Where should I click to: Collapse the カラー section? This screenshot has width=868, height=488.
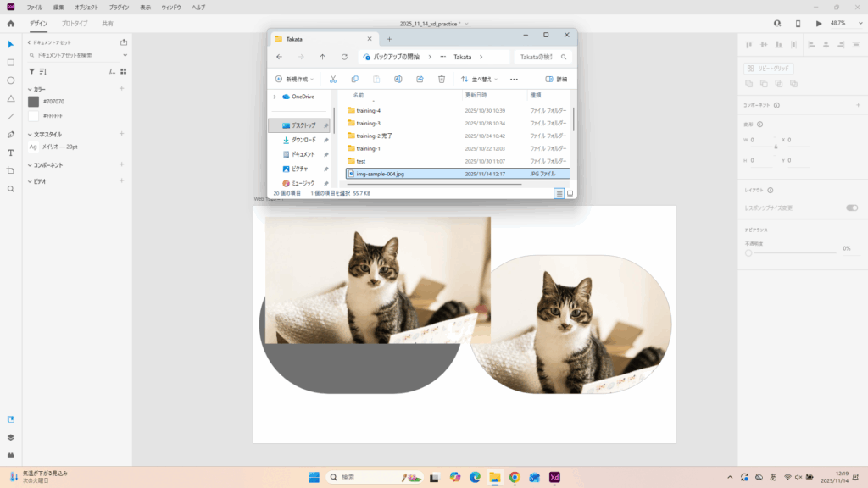click(30, 89)
